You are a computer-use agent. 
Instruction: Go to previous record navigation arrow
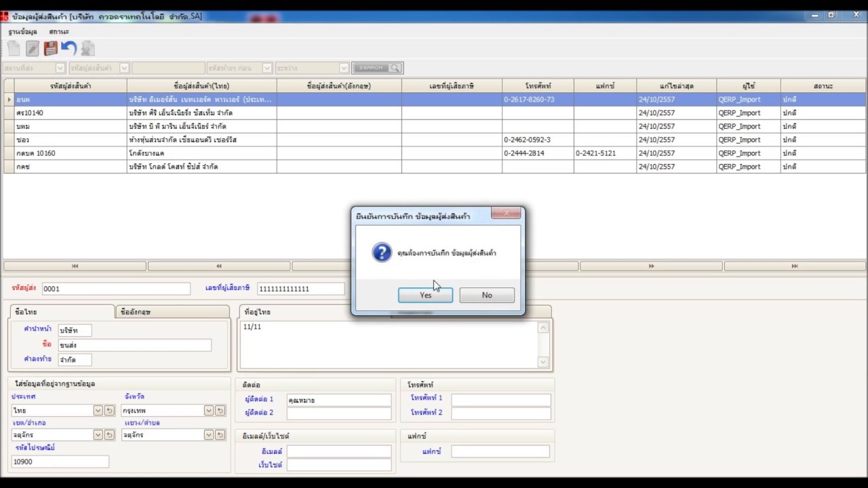[219, 266]
